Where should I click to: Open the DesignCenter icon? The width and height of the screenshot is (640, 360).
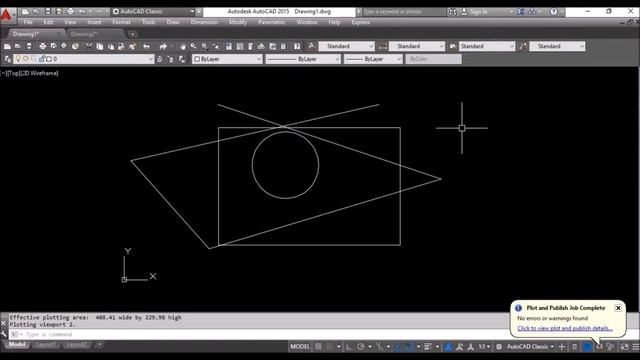(x=240, y=47)
